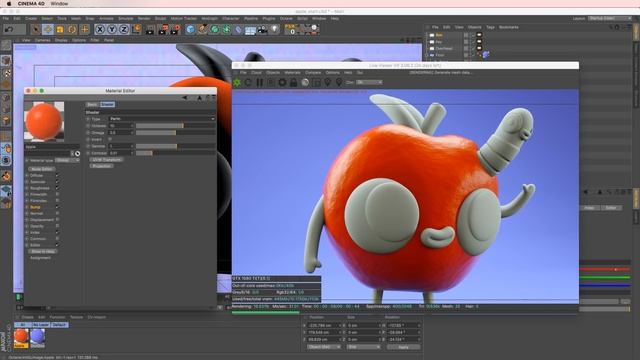The width and height of the screenshot is (640, 360).
Task: Click the Undo arrow in main toolbar
Action: pyautogui.click(x=9, y=29)
